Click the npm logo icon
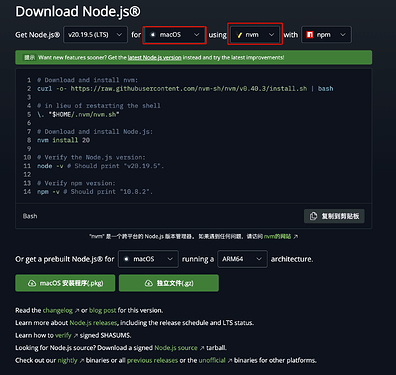The height and width of the screenshot is (375, 396). pos(310,35)
